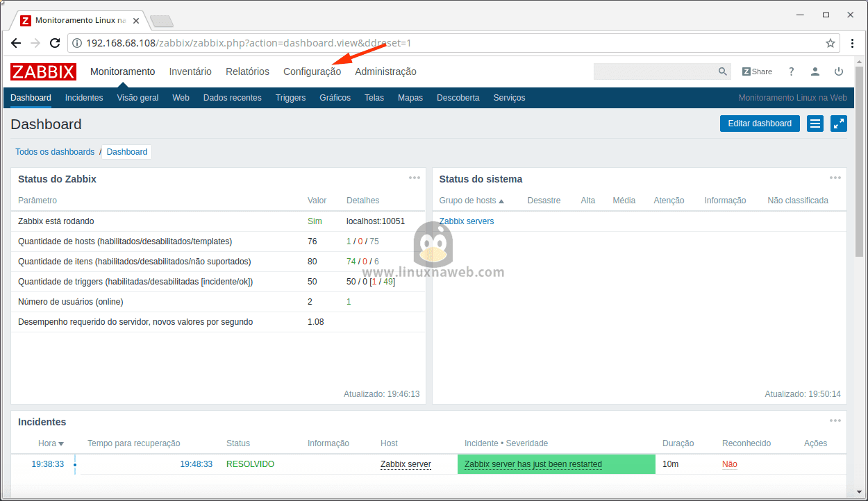Open the Telas submenu tab

(374, 98)
